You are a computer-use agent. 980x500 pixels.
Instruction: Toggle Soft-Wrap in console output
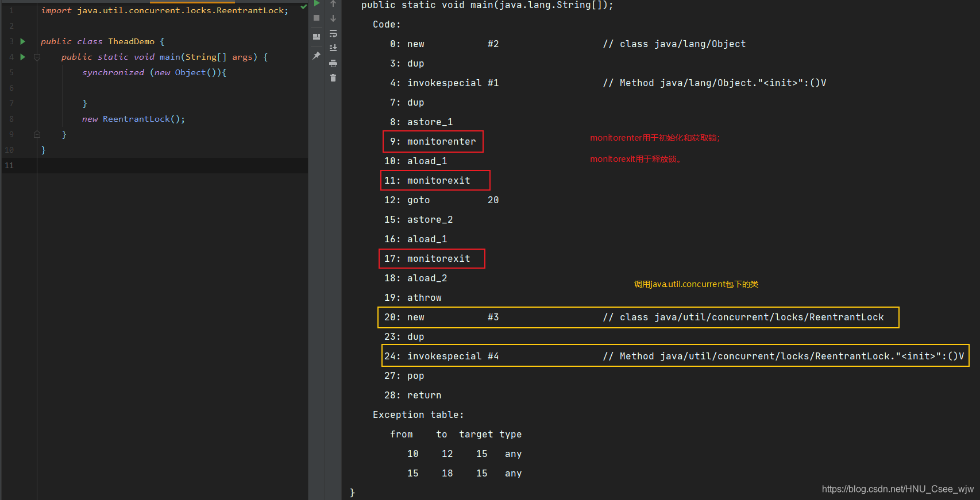(x=333, y=34)
